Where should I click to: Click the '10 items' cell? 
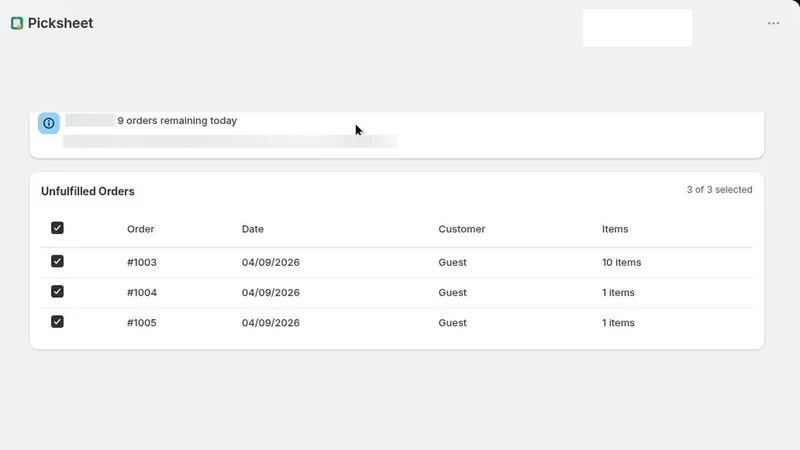(x=621, y=262)
